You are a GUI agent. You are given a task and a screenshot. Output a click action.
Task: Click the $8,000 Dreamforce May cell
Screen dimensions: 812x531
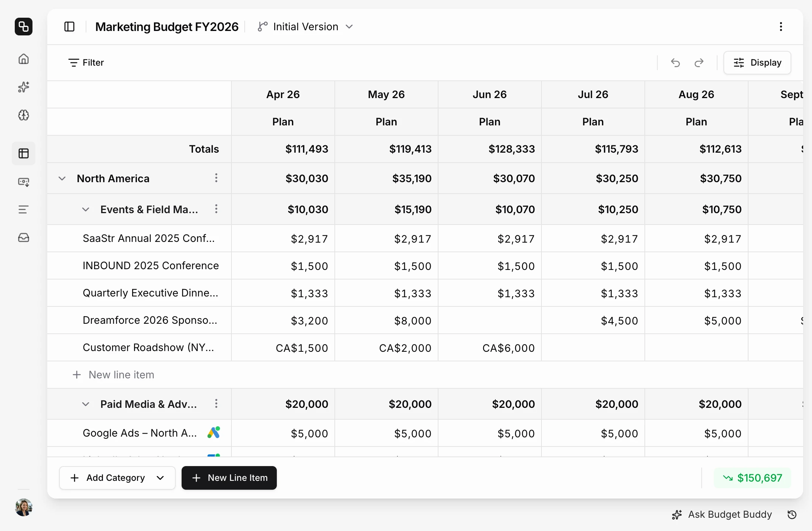pyautogui.click(x=386, y=320)
